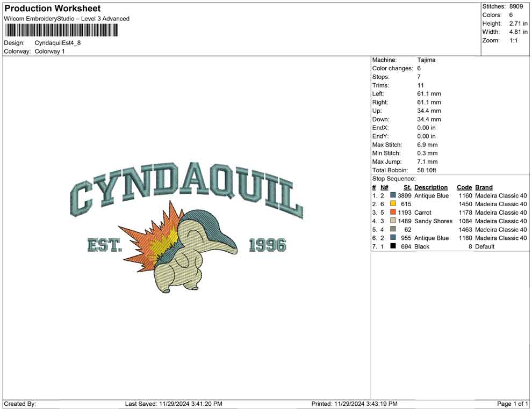Image resolution: width=532 pixels, height=409 pixels.
Task: Click the Antique Blue swatch in row 1
Action: (x=393, y=195)
